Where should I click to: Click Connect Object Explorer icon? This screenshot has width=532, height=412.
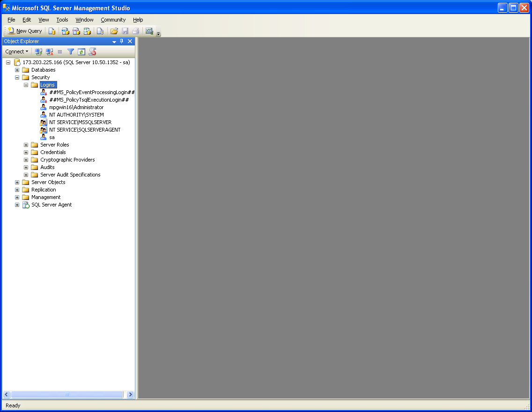38,51
